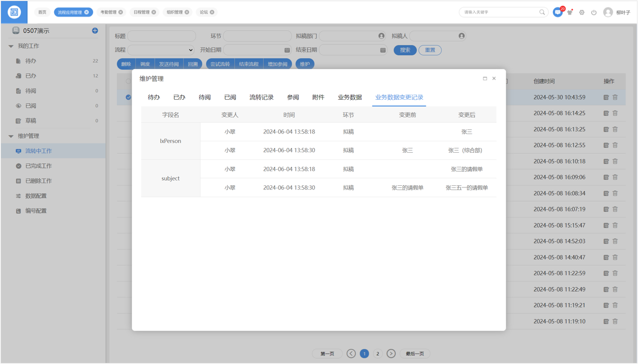Viewport: 638px width, 364px height.
Task: Collapse the 我的工作 tree section
Action: 11,46
